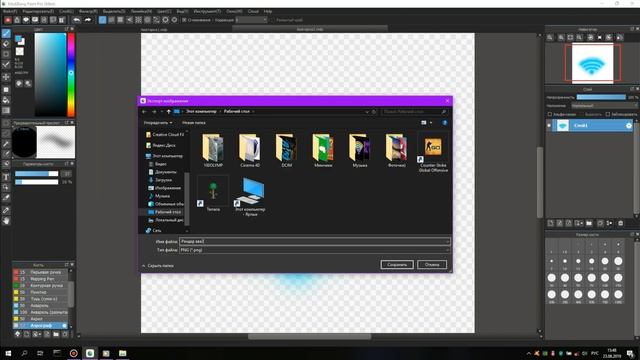The image size is (640, 360).
Task: Adjust the layer opacity slider
Action: (601, 97)
